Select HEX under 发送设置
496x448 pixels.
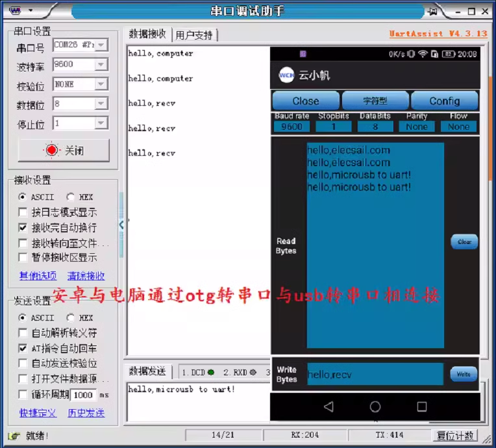pos(70,317)
